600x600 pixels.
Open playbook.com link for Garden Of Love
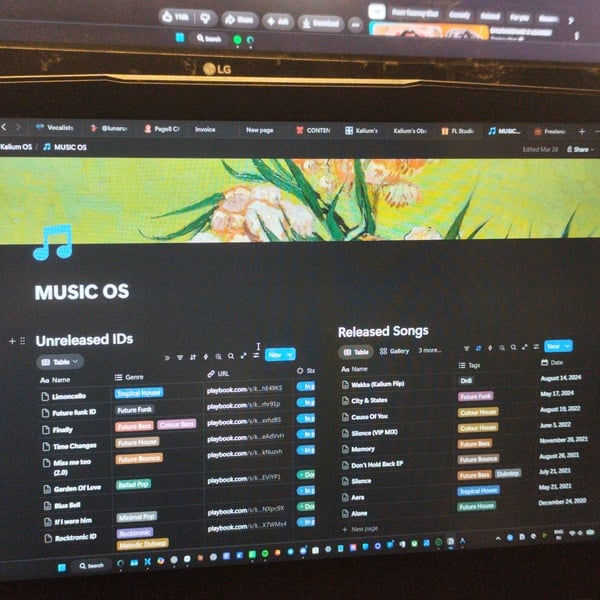(x=244, y=478)
